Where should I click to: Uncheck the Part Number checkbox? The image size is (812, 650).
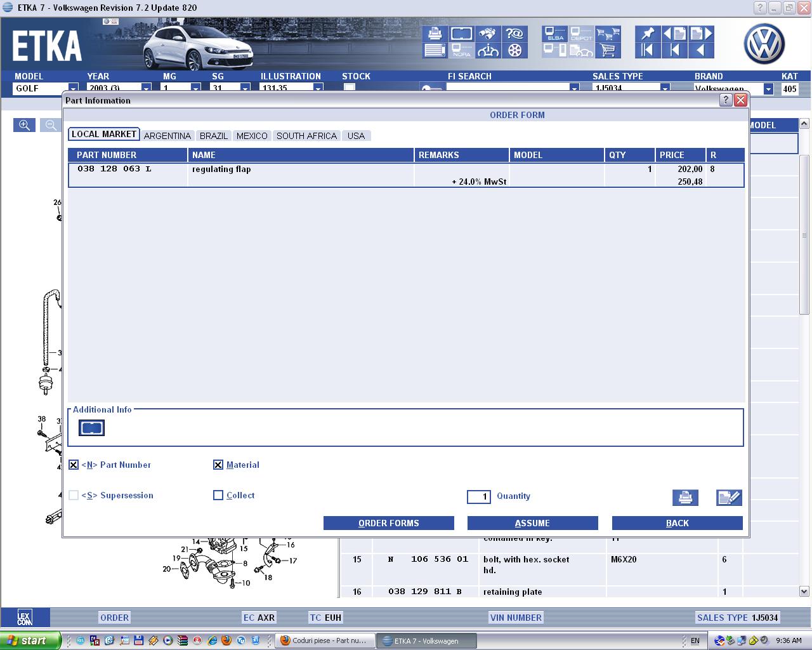[x=74, y=465]
